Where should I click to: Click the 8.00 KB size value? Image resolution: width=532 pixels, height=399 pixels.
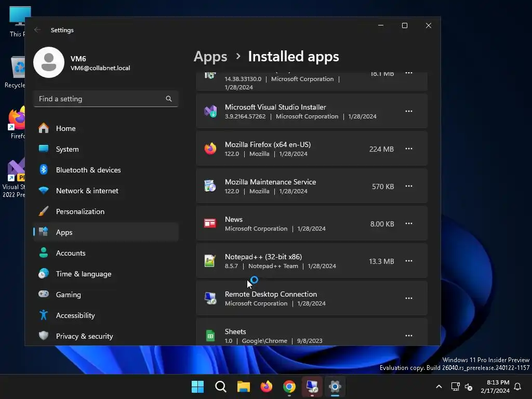point(382,224)
